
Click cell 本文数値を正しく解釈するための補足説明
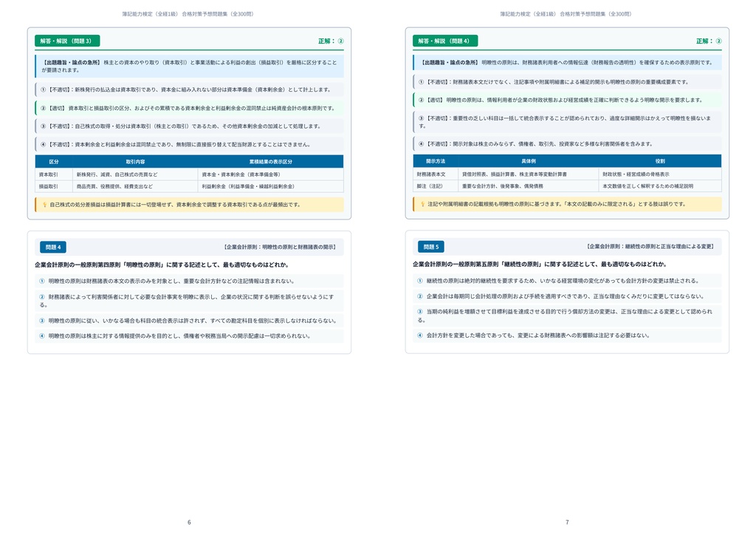pyautogui.click(x=660, y=185)
